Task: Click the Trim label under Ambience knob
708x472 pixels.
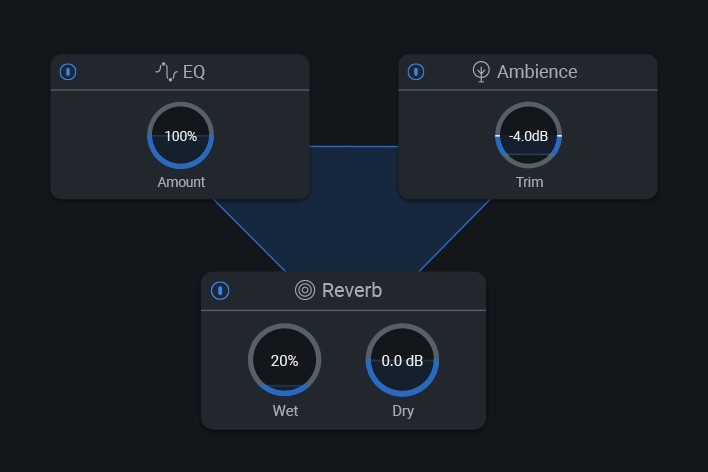Action: coord(529,182)
